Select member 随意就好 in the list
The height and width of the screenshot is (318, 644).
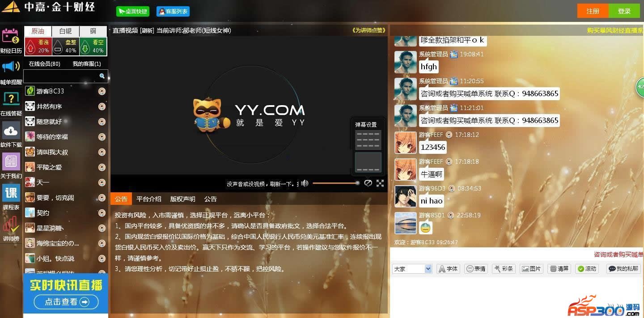click(x=65, y=122)
